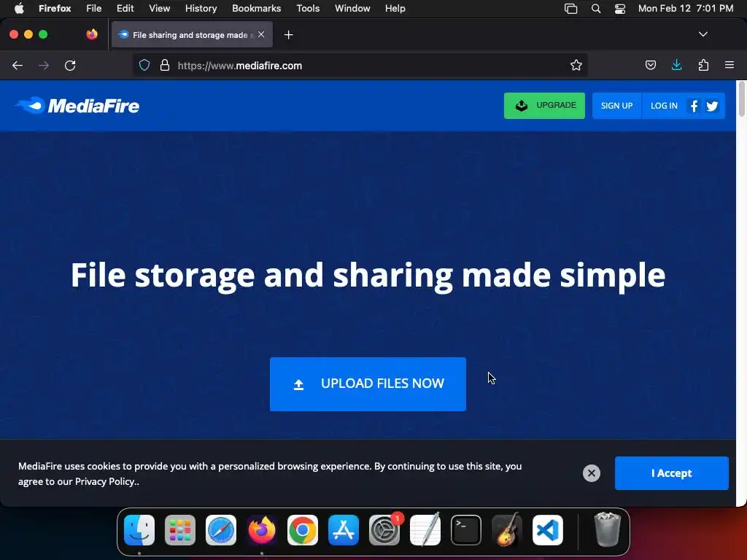Open System Settings from the dock
The width and height of the screenshot is (747, 560).
384,530
